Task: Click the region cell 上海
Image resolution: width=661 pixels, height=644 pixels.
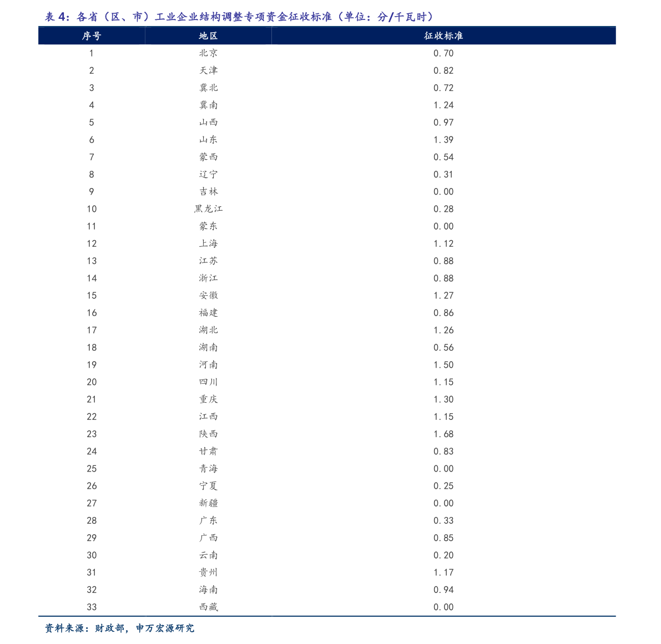Action: [x=208, y=244]
